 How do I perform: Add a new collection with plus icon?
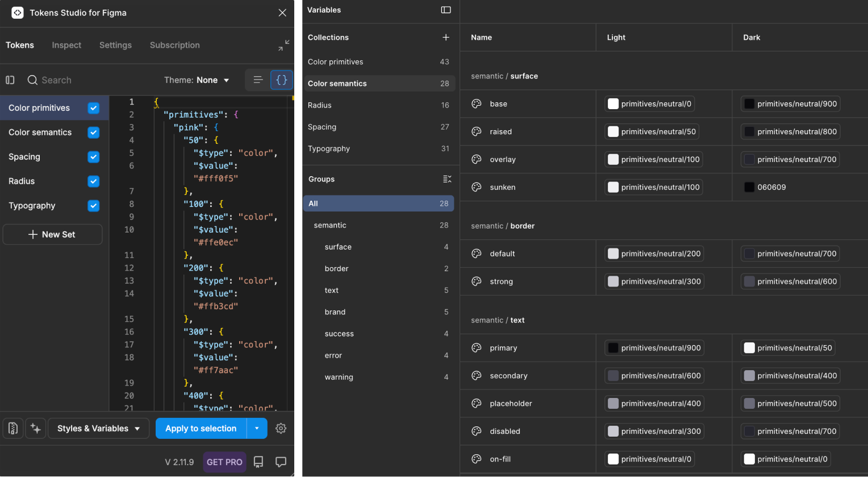(x=446, y=38)
